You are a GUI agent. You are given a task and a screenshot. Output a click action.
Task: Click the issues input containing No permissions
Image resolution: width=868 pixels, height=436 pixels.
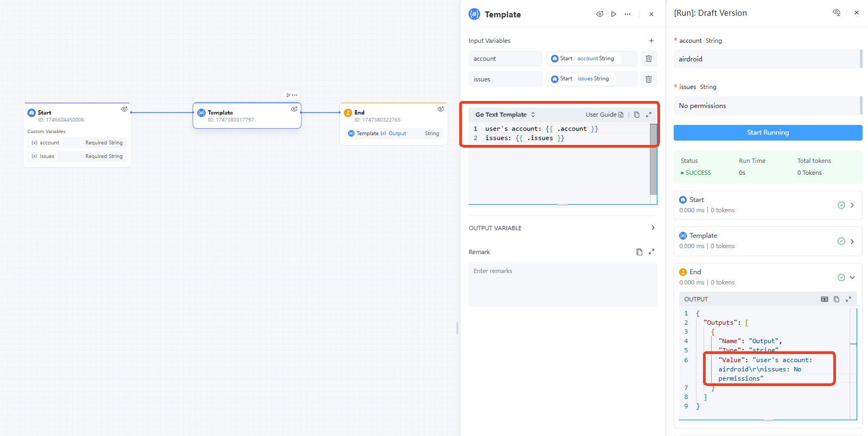(x=768, y=105)
